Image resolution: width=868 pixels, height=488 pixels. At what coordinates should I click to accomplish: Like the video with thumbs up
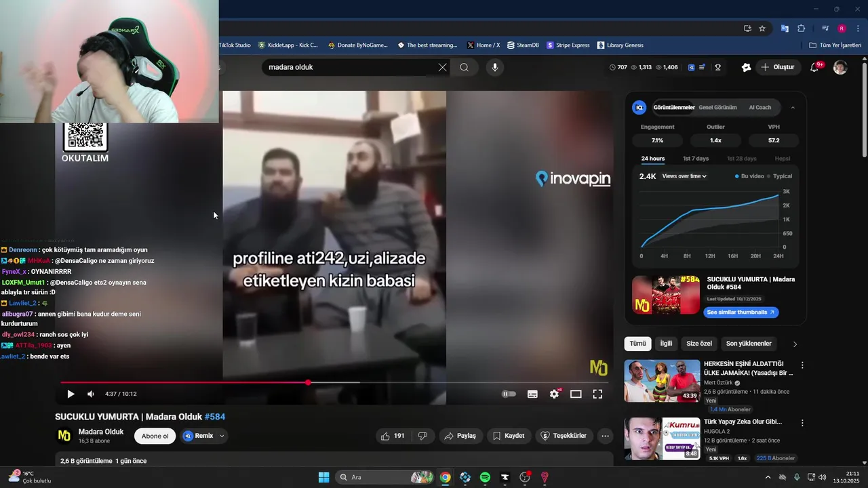(x=393, y=436)
